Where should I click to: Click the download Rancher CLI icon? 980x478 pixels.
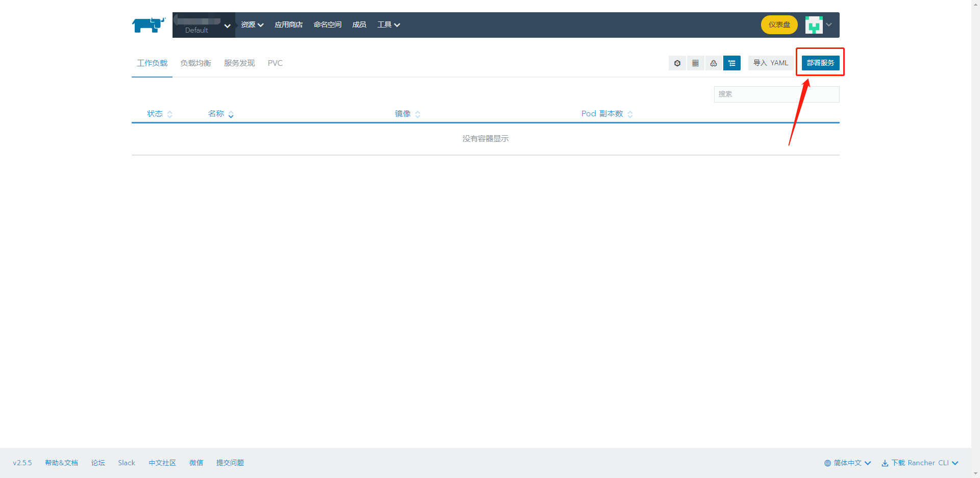point(885,463)
